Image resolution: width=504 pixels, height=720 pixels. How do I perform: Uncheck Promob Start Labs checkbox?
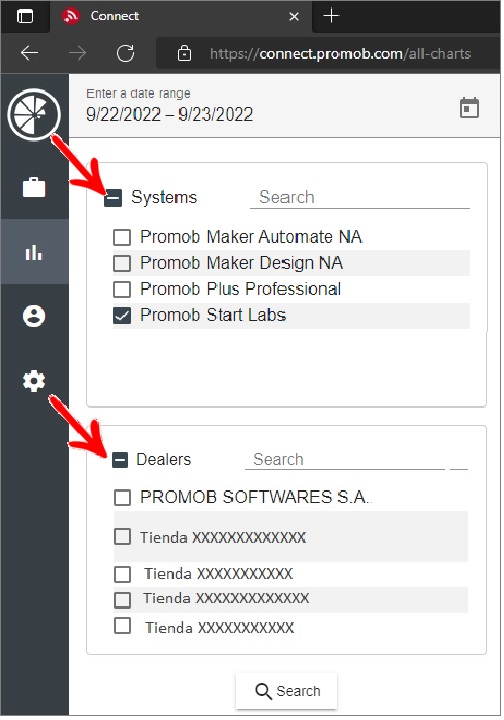pos(122,315)
